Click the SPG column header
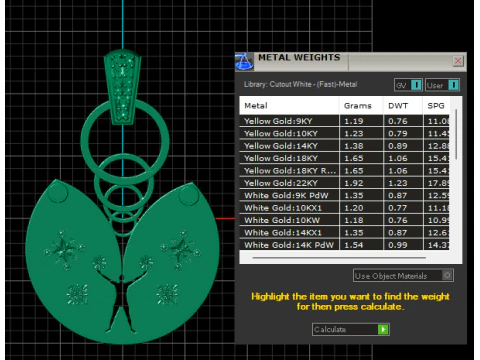 [436, 106]
